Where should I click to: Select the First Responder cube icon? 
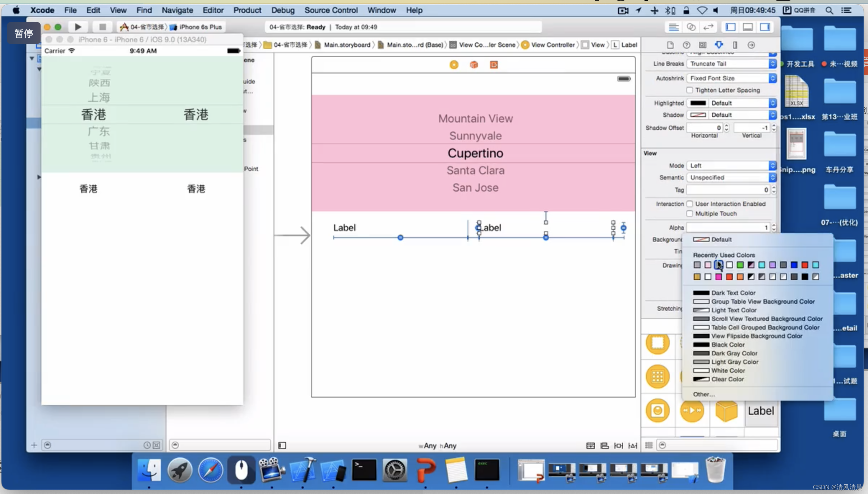point(474,65)
